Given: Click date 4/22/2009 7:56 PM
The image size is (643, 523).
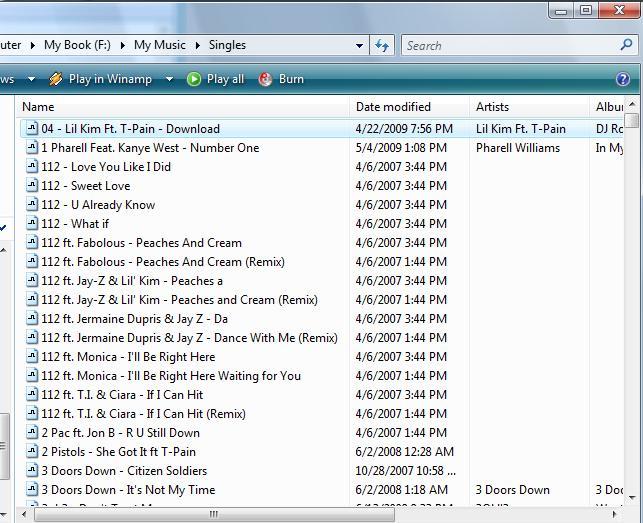Looking at the screenshot, I should coord(404,128).
